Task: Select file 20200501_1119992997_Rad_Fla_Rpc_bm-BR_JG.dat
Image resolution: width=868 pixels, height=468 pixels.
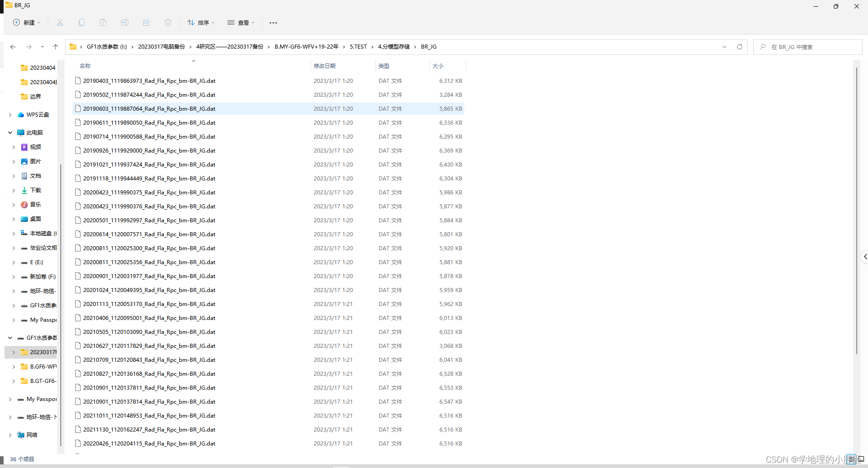Action: point(268,220)
